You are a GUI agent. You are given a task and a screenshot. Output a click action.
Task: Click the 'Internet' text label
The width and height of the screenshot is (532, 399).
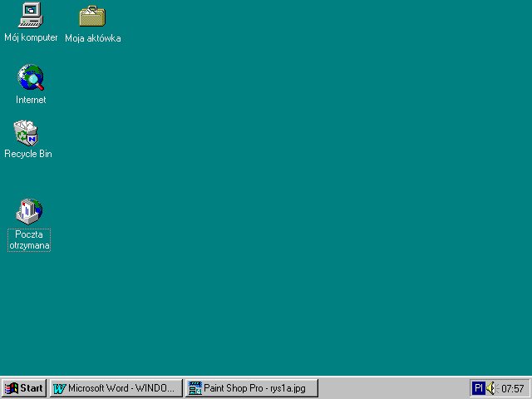31,100
